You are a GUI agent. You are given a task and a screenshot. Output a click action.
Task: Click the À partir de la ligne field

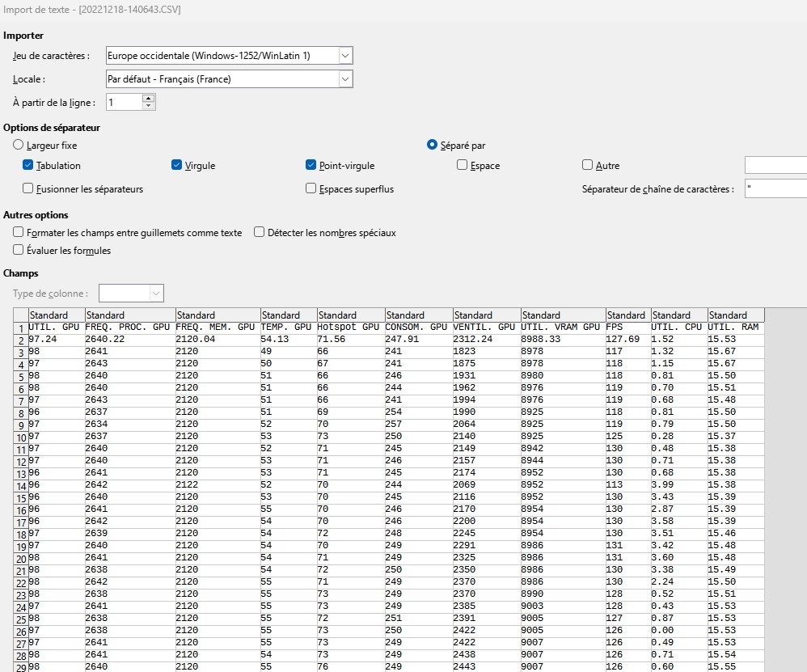tap(124, 103)
